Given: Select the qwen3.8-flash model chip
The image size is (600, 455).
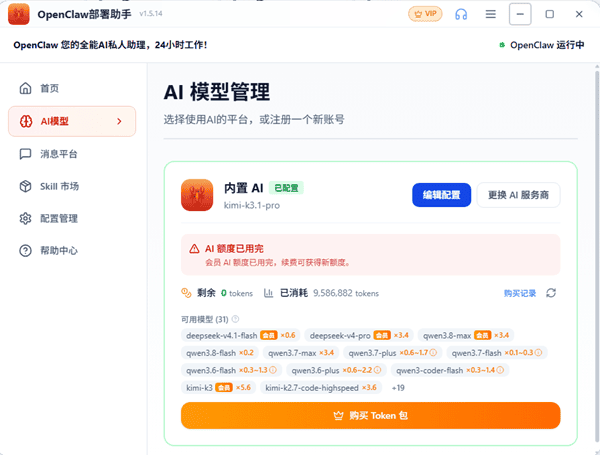Looking at the screenshot, I should tap(220, 352).
